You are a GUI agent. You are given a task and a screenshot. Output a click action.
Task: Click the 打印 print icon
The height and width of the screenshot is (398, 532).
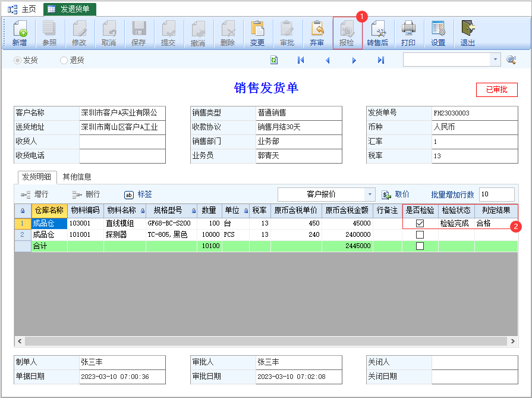click(x=408, y=33)
